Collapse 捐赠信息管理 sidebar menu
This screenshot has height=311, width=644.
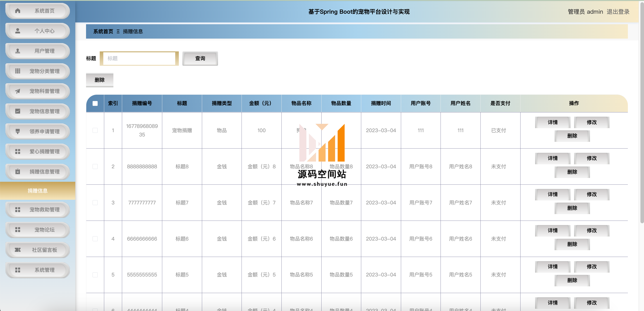click(37, 171)
